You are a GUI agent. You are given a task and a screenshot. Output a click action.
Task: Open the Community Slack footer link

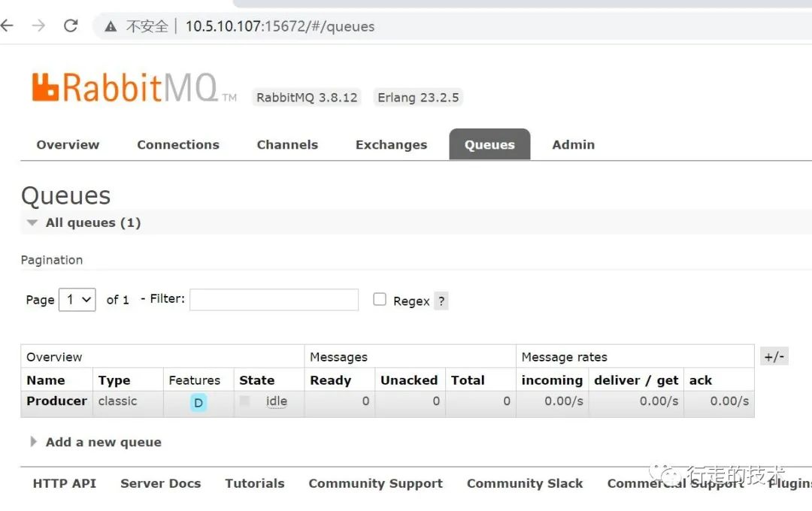click(x=525, y=483)
